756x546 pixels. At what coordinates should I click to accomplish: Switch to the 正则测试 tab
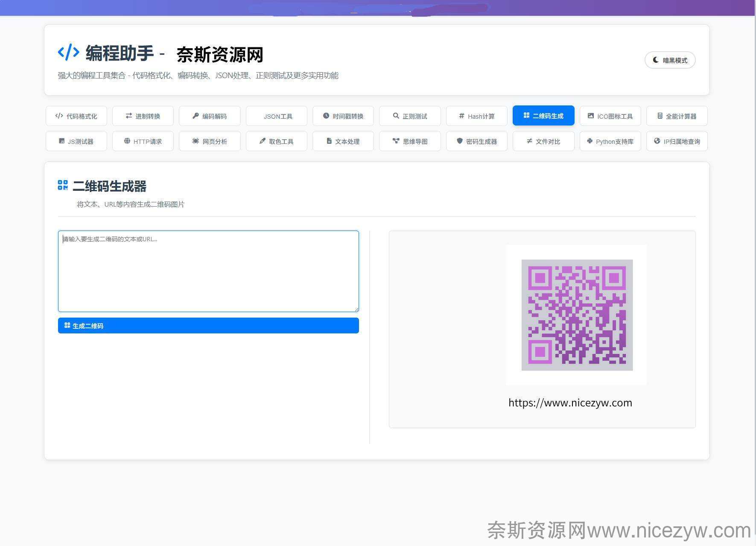coord(410,116)
